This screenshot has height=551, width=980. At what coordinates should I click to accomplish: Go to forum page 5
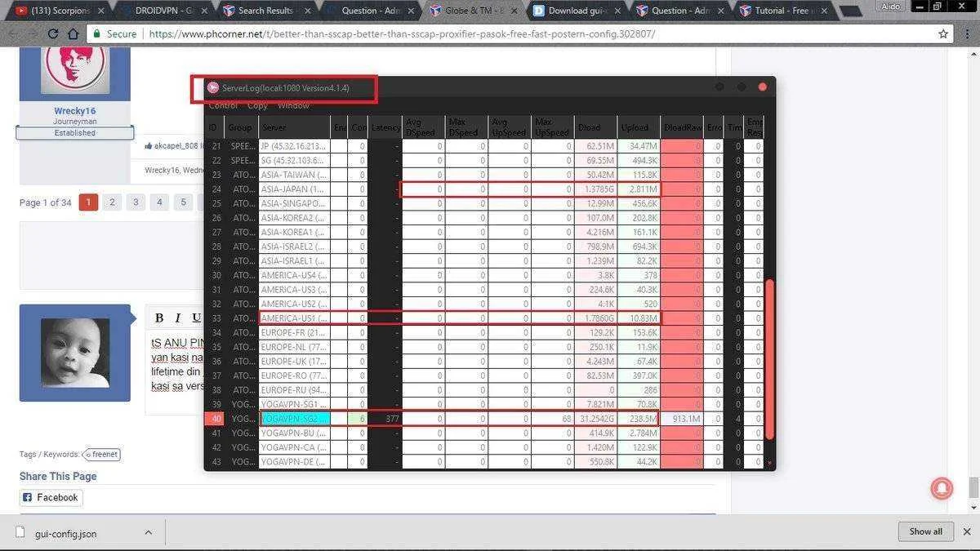(183, 202)
